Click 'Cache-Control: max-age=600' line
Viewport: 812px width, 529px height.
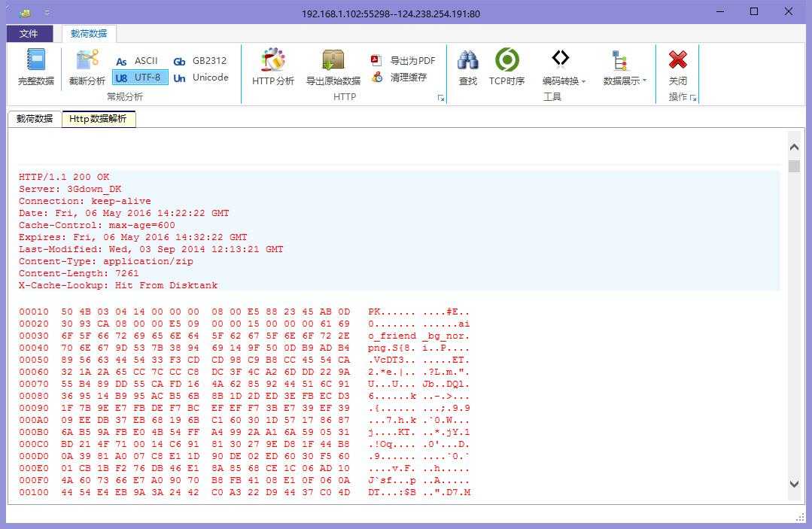click(97, 225)
